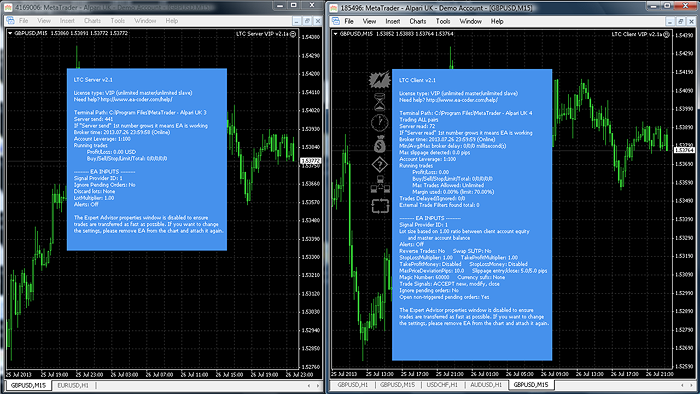Click the lightning burst icon beside LTC Client panel
The width and height of the screenshot is (700, 394).
[379, 80]
